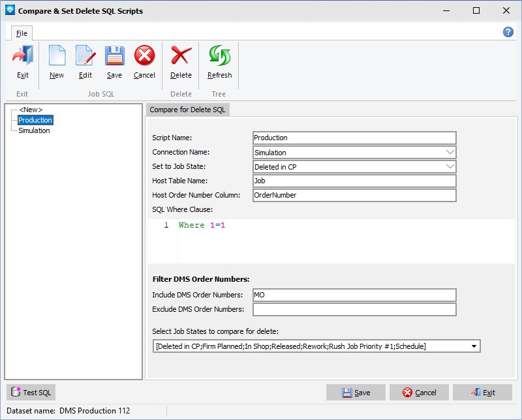Open help with the blue question mark
Viewport: 522px width, 420px height.
point(508,32)
